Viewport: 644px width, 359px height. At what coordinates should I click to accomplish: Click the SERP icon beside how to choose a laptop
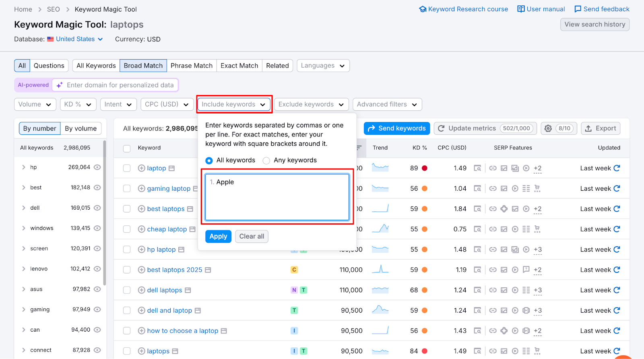pyautogui.click(x=224, y=331)
